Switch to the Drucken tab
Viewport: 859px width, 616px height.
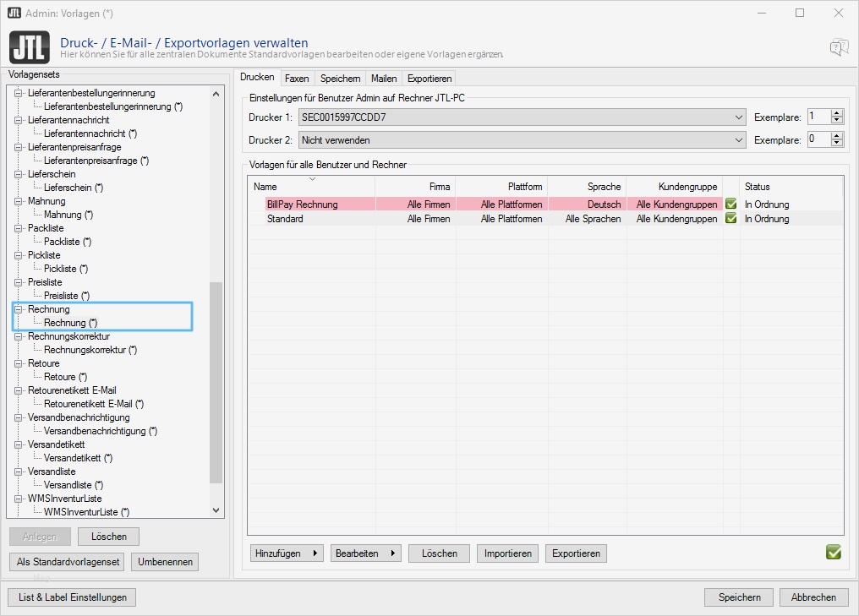(257, 77)
